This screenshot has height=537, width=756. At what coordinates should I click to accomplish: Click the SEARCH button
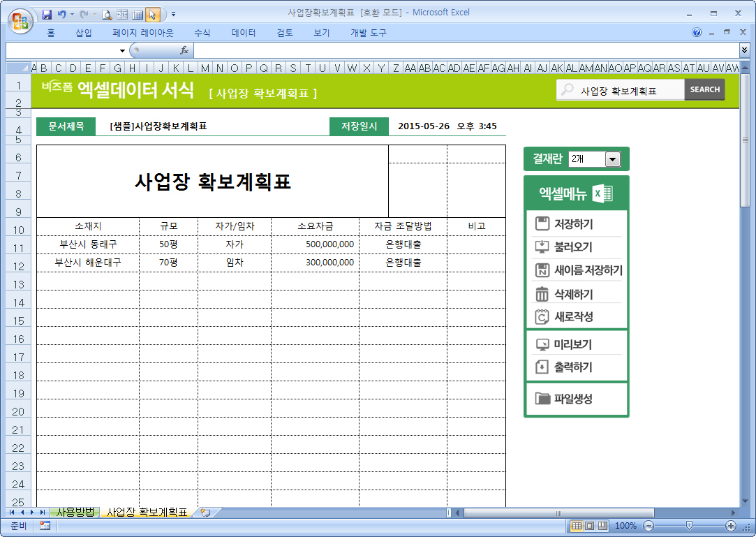coord(704,89)
